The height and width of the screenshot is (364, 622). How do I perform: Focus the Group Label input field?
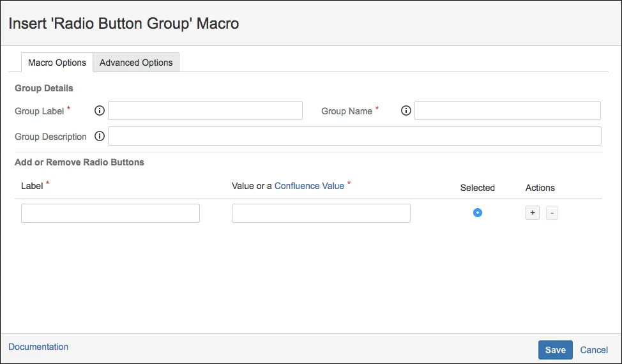pyautogui.click(x=205, y=110)
